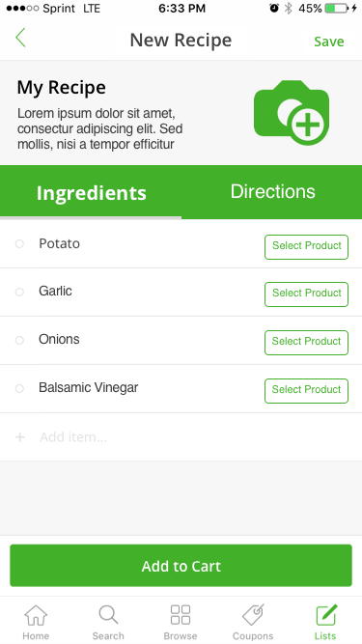This screenshot has width=362, height=644.
Task: Save the new recipe
Action: [x=329, y=42]
